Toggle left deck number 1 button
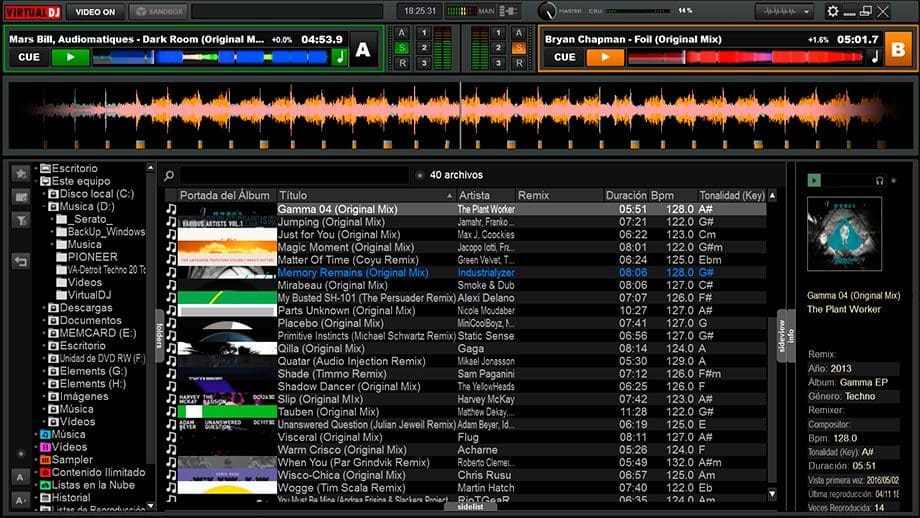Viewport: 920px width, 518px height. [424, 33]
